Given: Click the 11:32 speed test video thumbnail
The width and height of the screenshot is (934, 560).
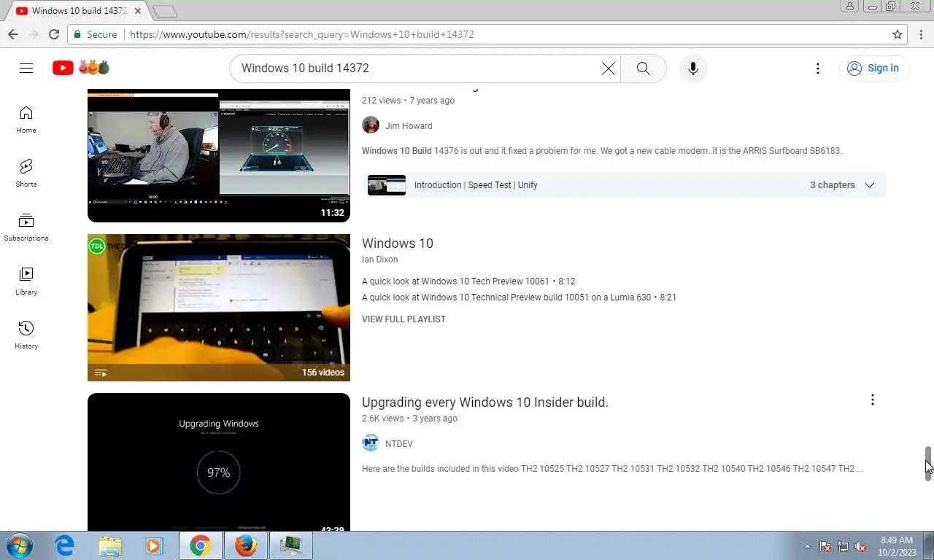Looking at the screenshot, I should pyautogui.click(x=219, y=156).
